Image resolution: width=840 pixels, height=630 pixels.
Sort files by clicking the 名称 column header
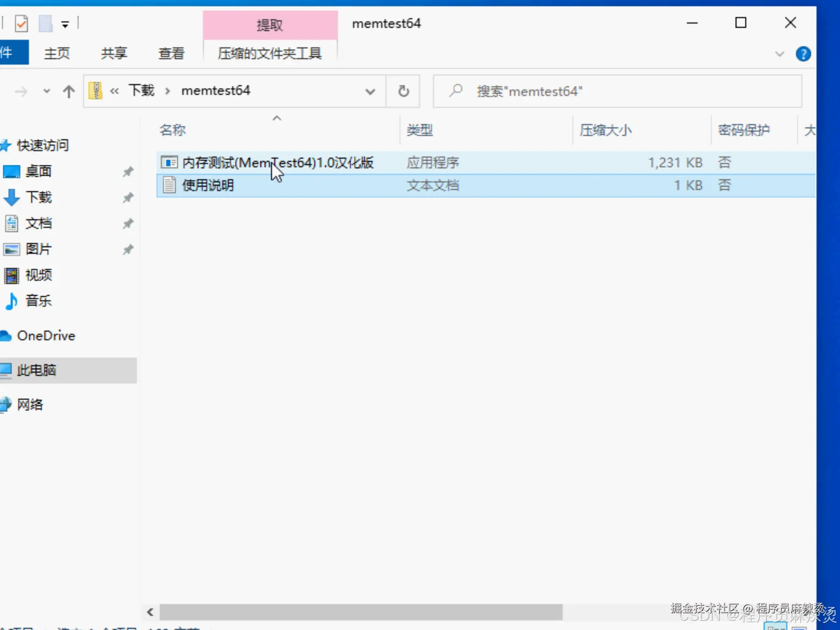173,130
